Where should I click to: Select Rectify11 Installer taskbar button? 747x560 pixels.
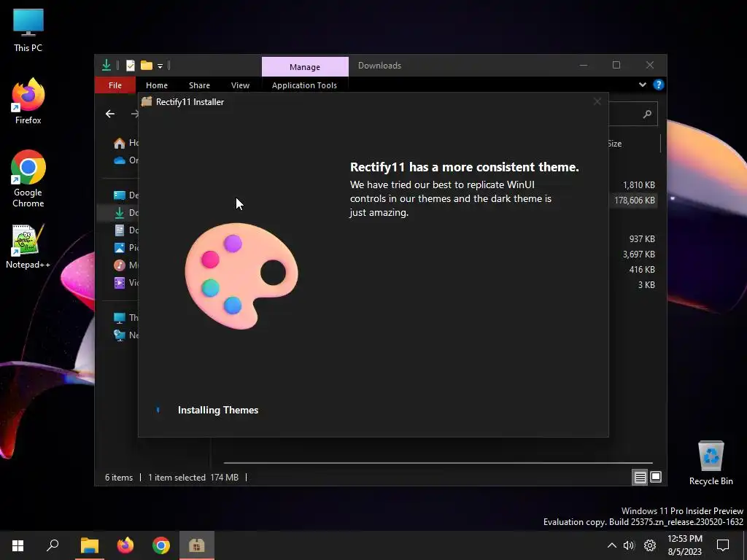tap(197, 545)
